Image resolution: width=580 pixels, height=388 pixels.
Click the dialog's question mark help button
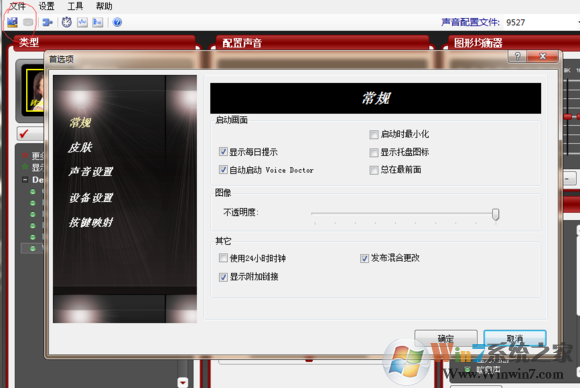coord(517,56)
